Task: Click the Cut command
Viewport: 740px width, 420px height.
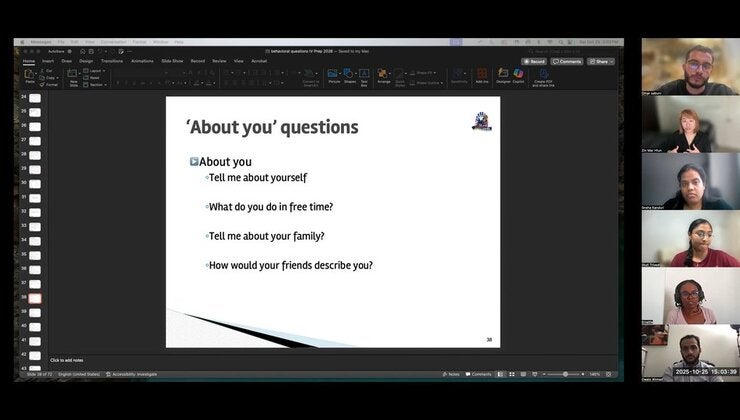Action: [47, 71]
